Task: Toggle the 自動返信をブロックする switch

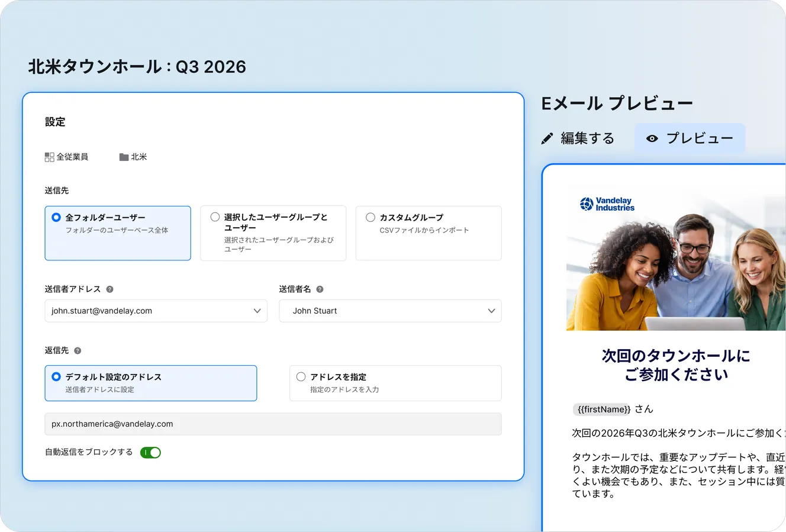Action: [150, 453]
